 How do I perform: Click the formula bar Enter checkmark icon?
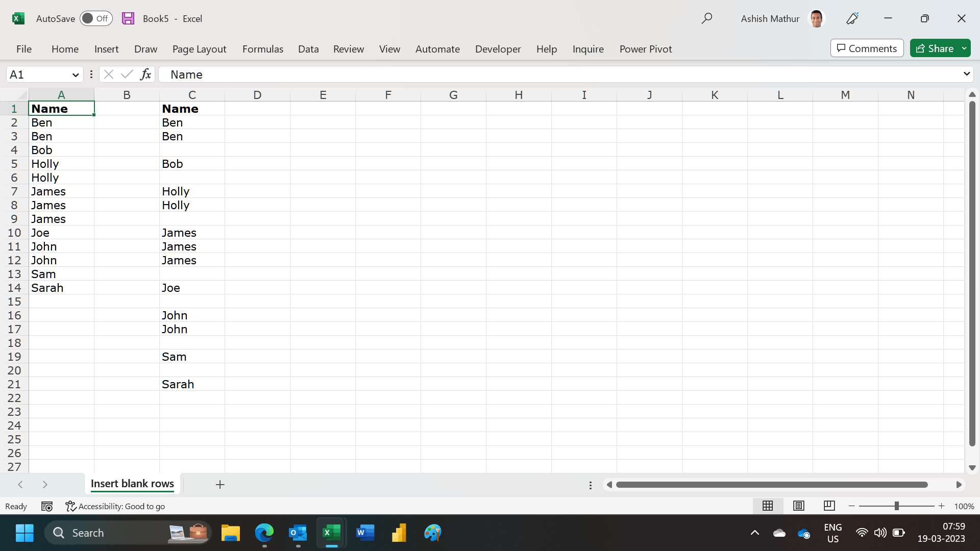tap(127, 74)
